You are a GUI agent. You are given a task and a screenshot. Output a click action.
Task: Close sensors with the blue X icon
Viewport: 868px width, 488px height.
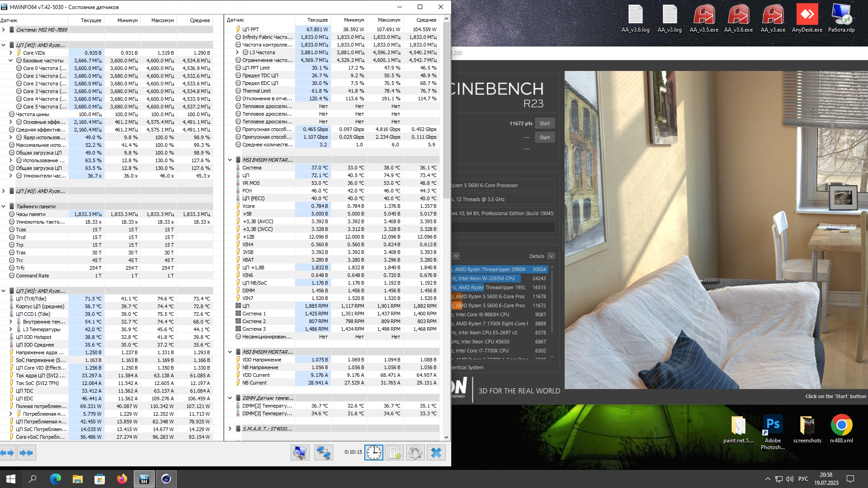[436, 453]
